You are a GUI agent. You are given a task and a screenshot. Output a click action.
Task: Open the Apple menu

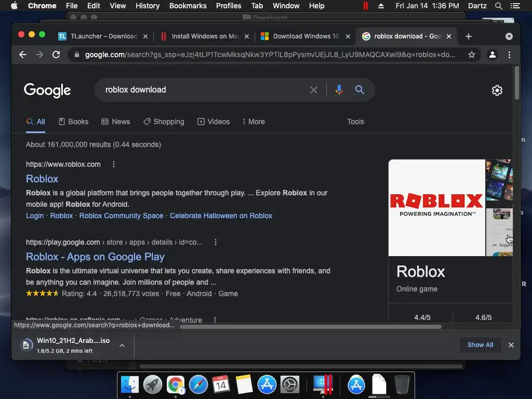point(14,6)
